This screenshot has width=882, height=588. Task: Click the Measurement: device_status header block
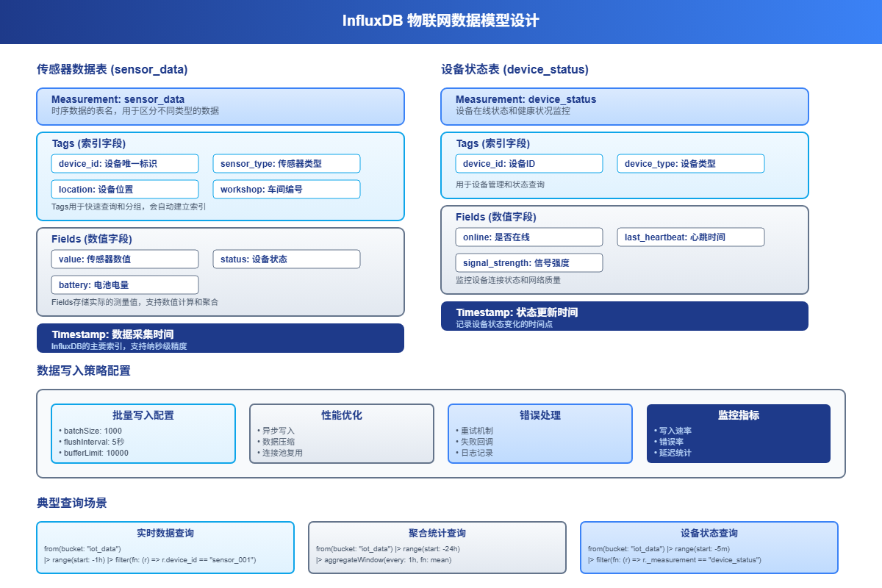(x=625, y=107)
